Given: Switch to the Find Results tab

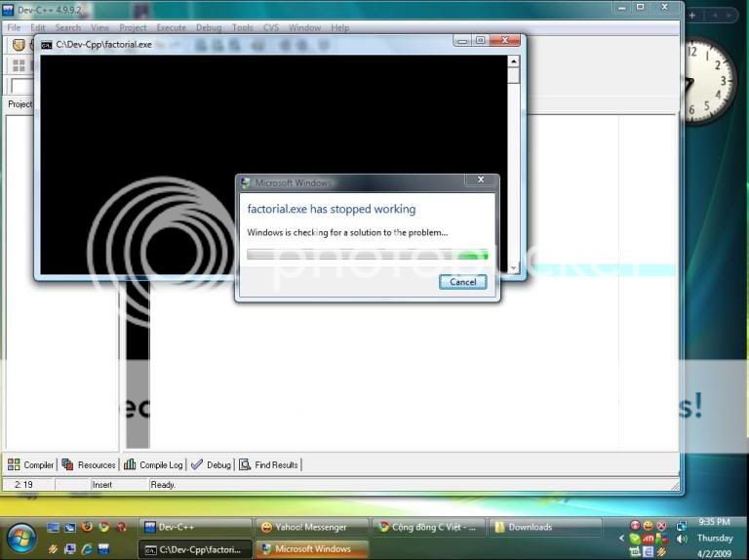Looking at the screenshot, I should 268,465.
